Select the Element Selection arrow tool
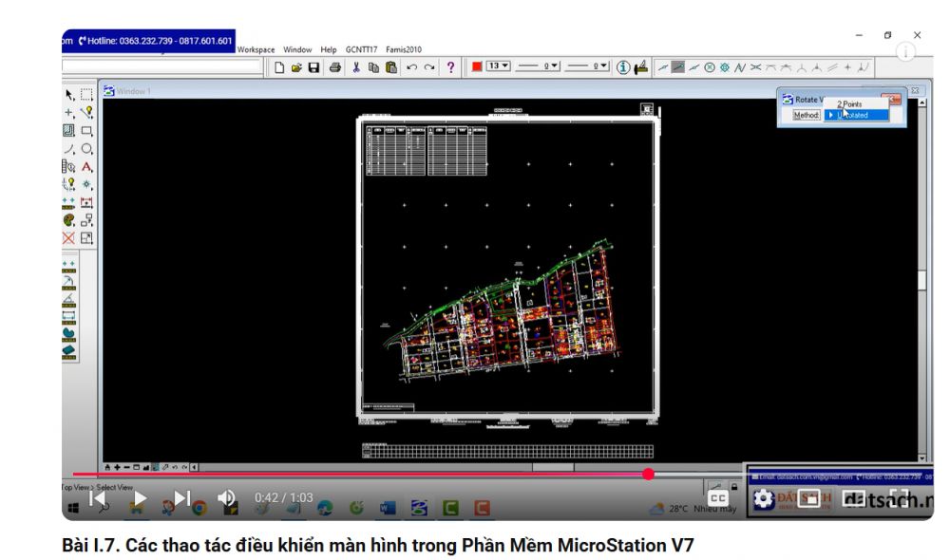 (68, 94)
